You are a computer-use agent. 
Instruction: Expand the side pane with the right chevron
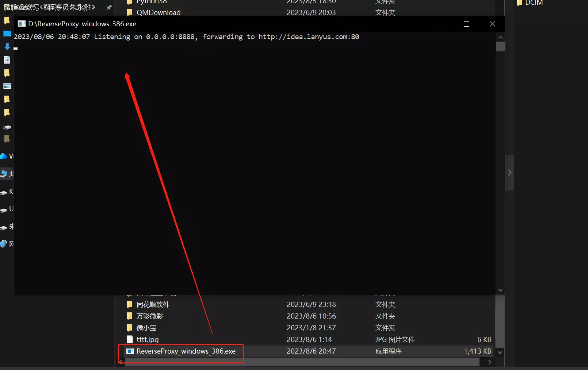click(x=509, y=173)
